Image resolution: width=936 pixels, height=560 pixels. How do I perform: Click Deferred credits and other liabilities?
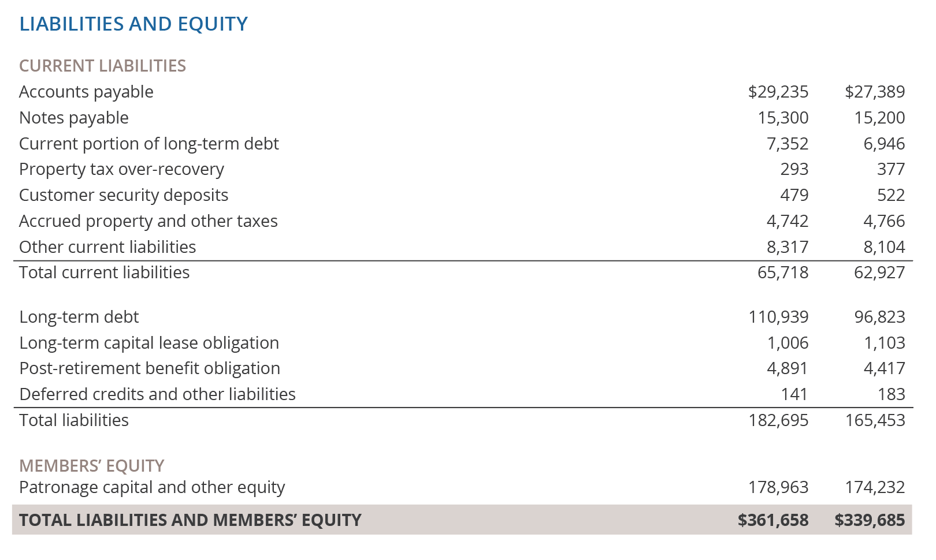(x=157, y=394)
